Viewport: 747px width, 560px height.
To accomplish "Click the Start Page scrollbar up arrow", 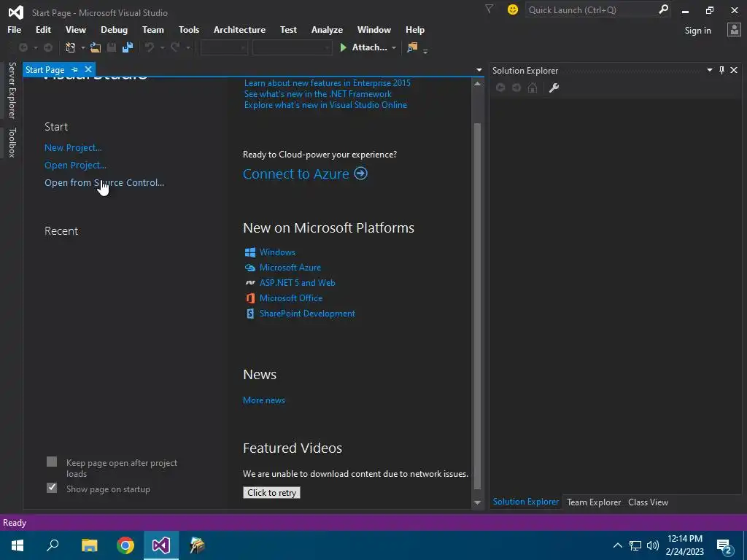I will click(477, 84).
